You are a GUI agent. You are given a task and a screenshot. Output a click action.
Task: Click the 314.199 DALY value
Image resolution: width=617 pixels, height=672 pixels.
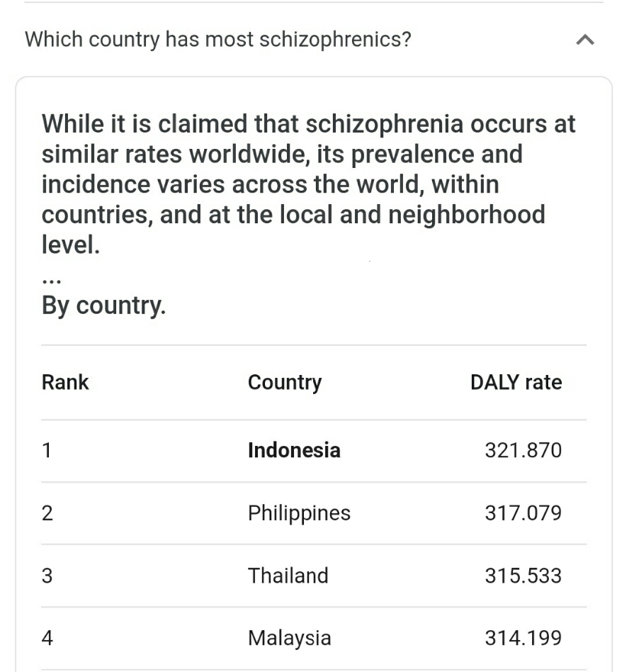[x=523, y=638]
